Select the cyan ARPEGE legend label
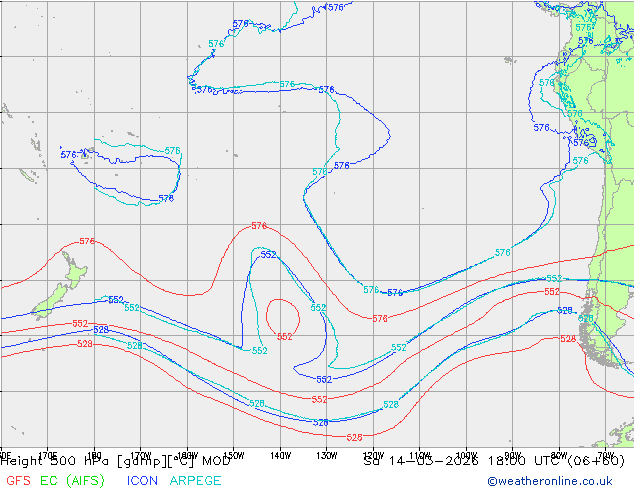The image size is (634, 490). [195, 481]
